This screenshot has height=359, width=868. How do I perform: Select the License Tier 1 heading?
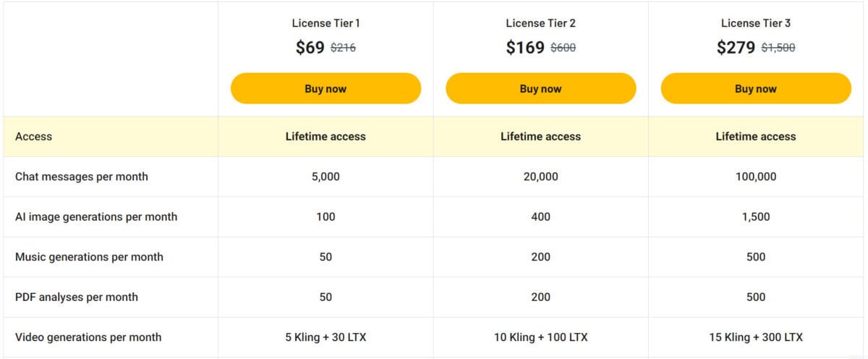tap(325, 23)
